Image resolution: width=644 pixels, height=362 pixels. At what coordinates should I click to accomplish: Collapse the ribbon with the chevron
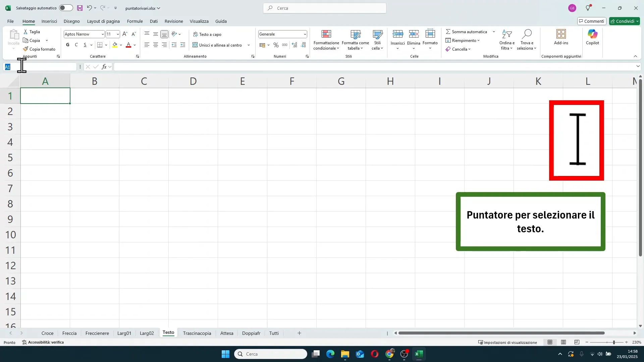click(635, 56)
